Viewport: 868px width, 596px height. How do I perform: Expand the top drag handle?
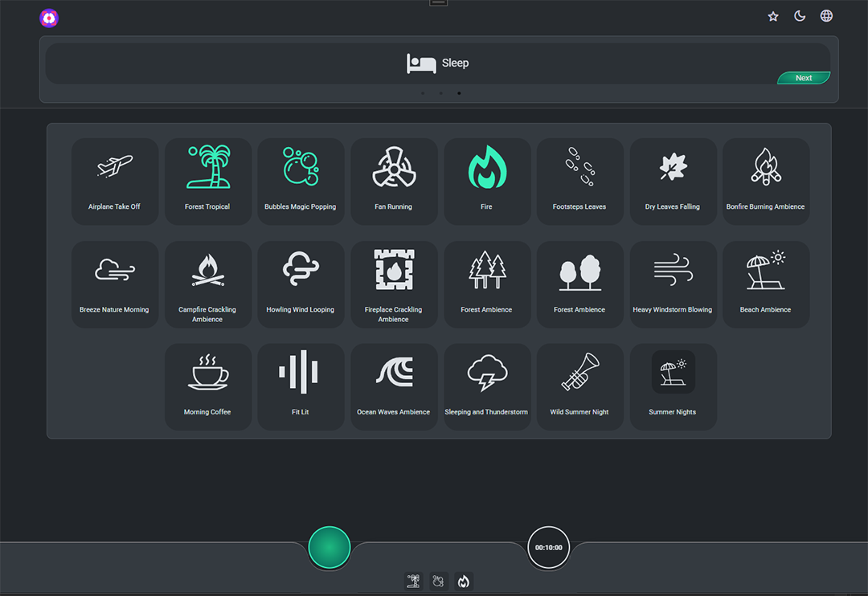click(438, 3)
